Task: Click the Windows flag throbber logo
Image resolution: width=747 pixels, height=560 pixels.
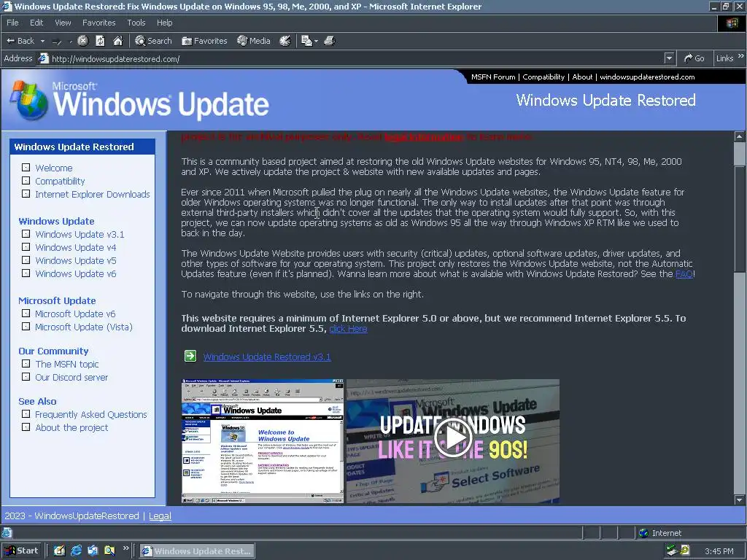Action: click(x=732, y=23)
